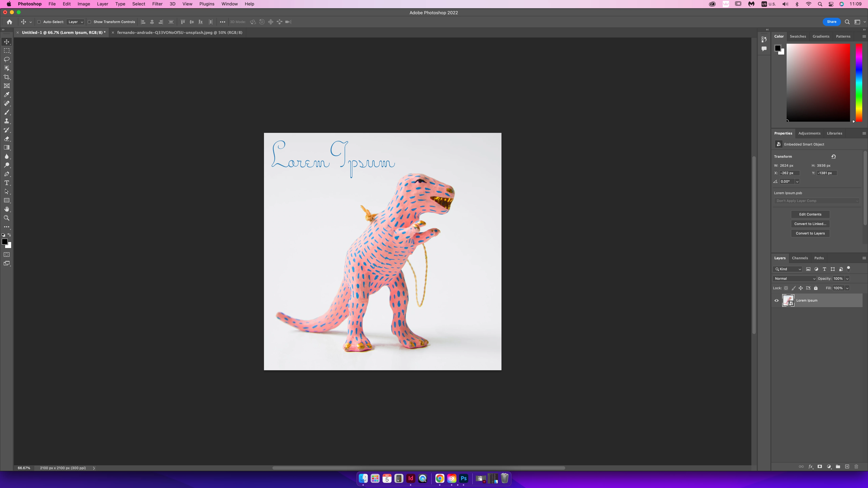Select the Eyedropper tool
Viewport: 868px width, 488px height.
tap(7, 95)
